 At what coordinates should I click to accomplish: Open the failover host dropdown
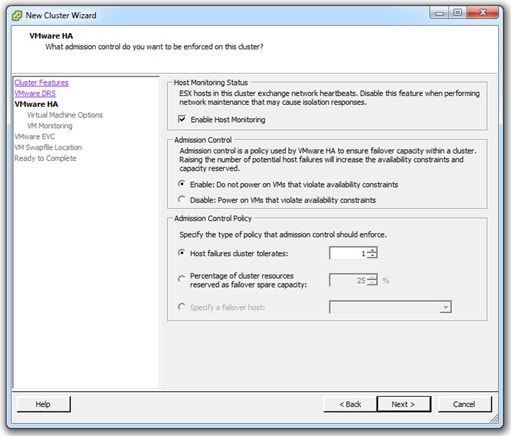446,307
